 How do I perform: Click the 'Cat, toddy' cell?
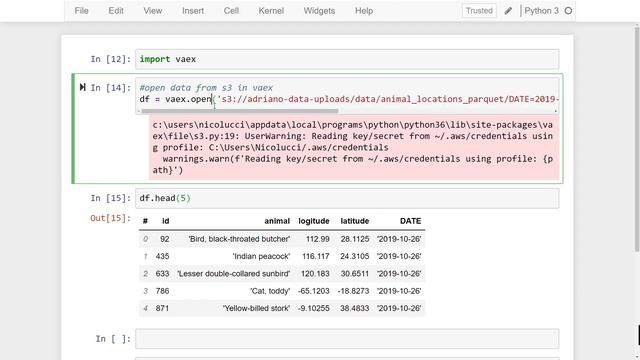[270, 291]
